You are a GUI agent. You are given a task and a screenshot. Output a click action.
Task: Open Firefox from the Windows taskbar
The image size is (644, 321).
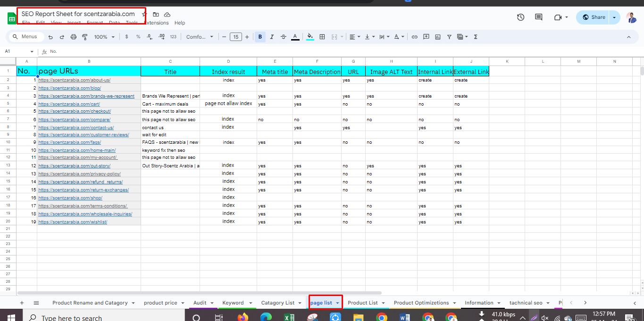tap(243, 317)
